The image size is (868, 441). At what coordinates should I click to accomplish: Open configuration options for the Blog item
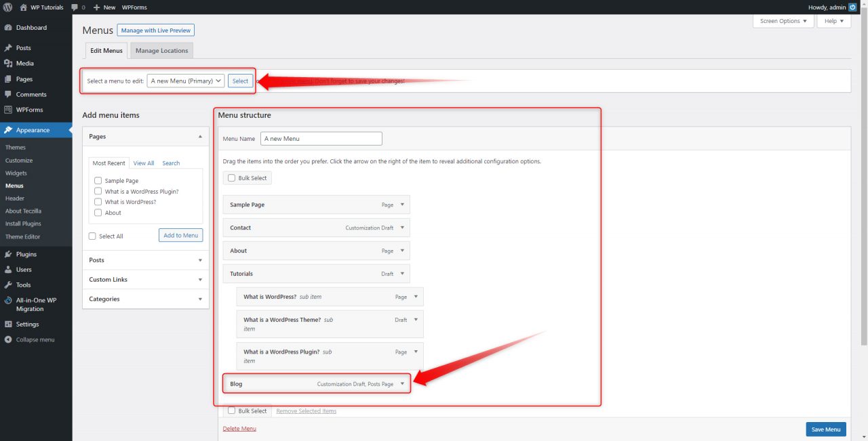coord(403,383)
